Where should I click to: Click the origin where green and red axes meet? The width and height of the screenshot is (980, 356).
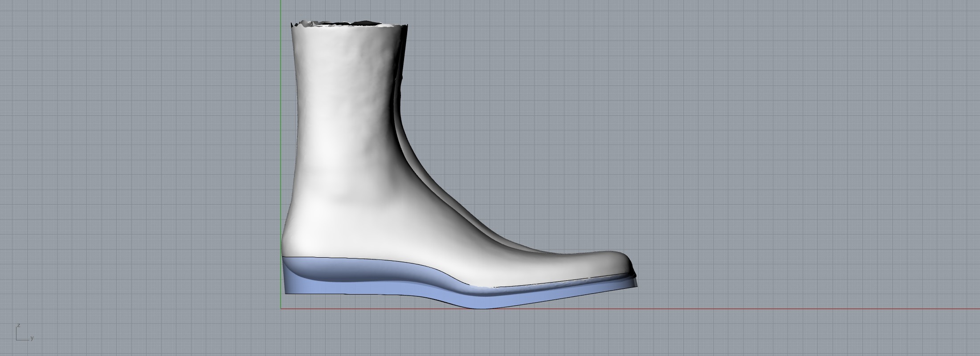[x=281, y=309]
